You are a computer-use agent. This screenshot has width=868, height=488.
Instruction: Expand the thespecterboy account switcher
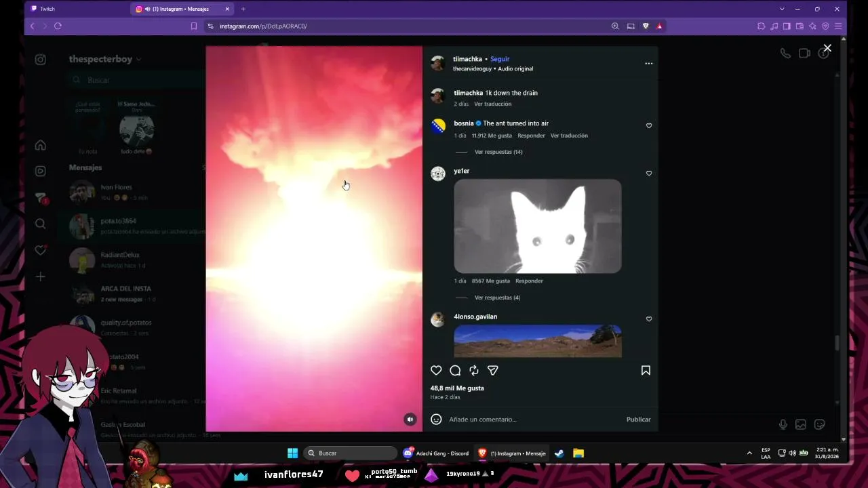tap(105, 59)
